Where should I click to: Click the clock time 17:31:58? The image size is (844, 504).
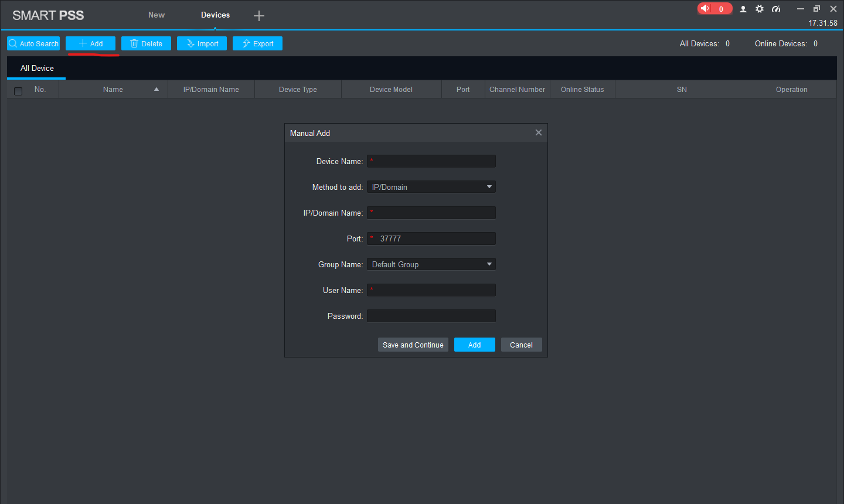[x=823, y=23]
